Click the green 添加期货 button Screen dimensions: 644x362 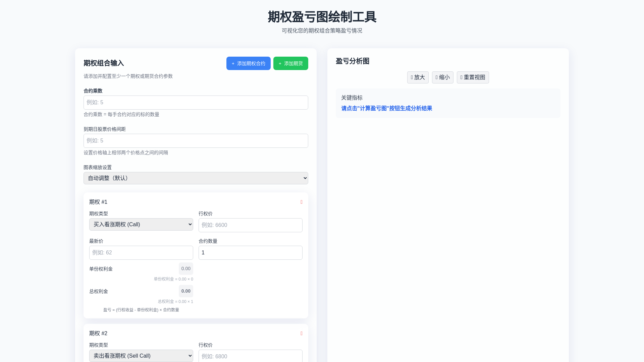[290, 63]
